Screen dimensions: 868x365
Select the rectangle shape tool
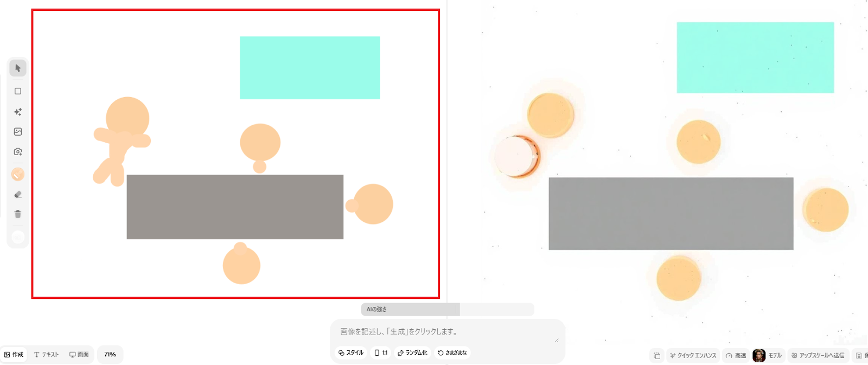[18, 91]
